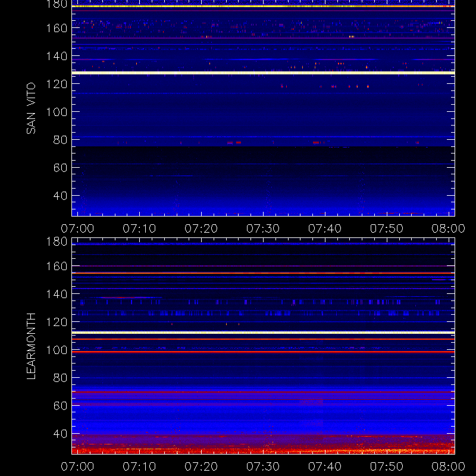
Task: Click the 08:00 time label of San Vito plot
Action: click(x=449, y=228)
